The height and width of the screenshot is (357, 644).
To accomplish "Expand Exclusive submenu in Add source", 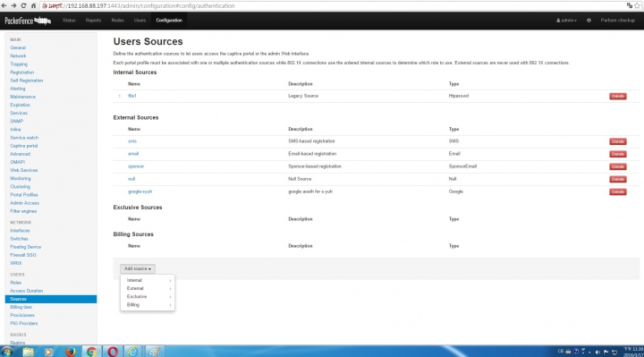I will (148, 297).
